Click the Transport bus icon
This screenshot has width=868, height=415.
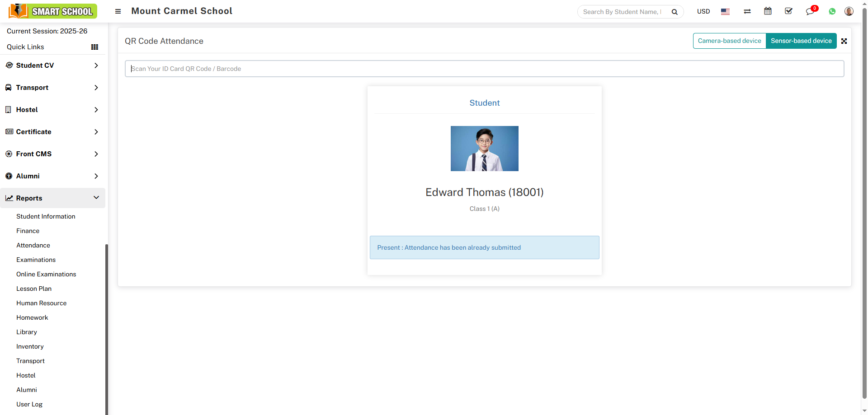coord(9,88)
